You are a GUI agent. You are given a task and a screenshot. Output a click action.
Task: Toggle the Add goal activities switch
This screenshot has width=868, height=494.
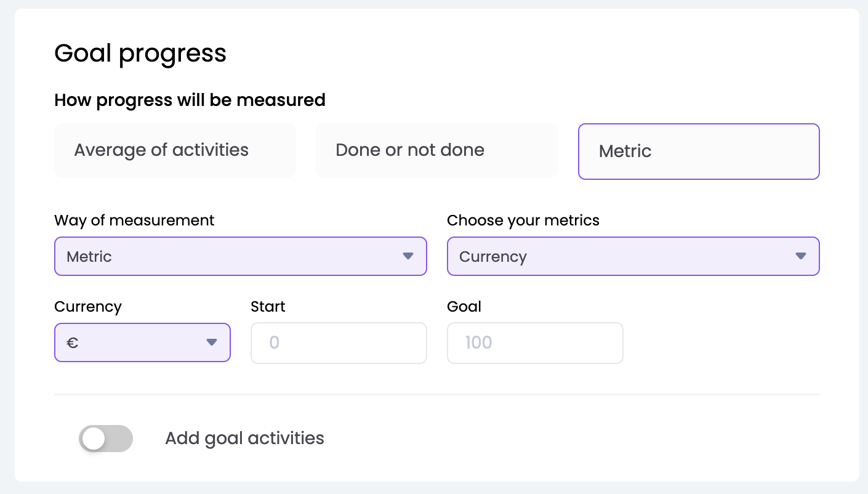(x=106, y=439)
